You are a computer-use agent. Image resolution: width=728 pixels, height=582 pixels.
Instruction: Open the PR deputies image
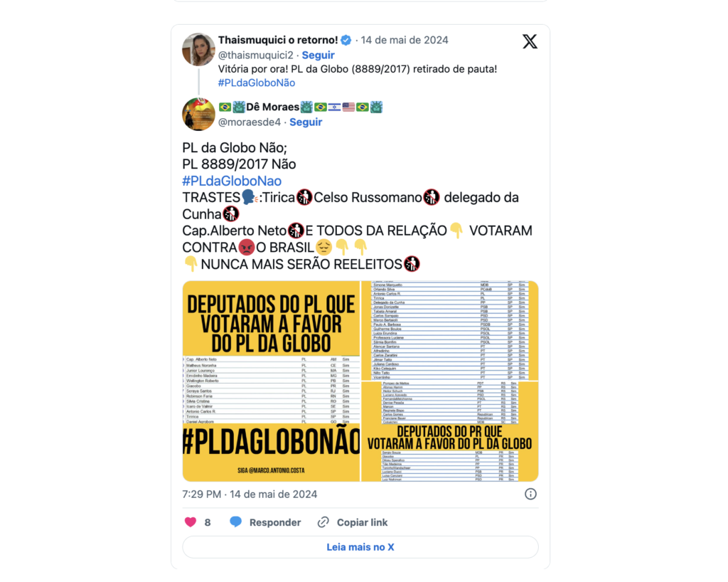pos(450,431)
